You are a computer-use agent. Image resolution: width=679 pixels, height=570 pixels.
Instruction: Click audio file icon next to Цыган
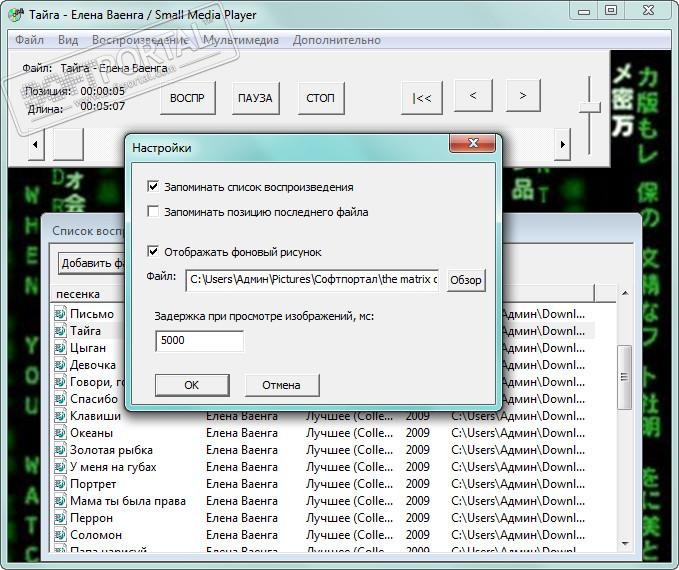60,347
